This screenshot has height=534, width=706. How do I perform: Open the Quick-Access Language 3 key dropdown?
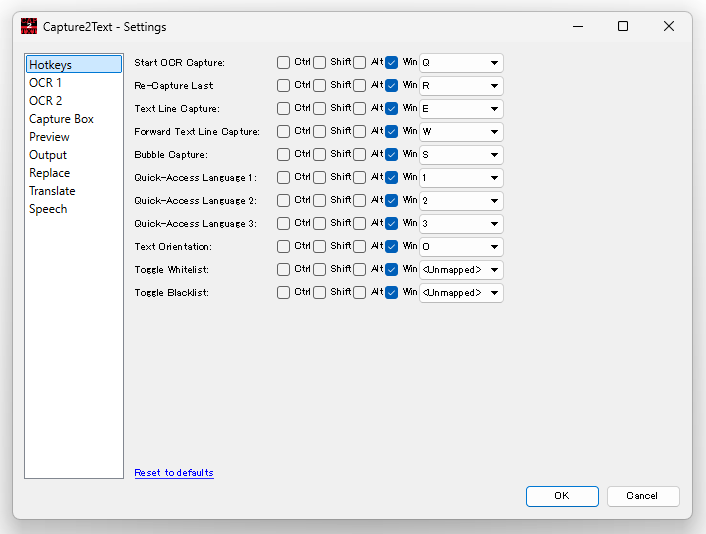pyautogui.click(x=461, y=223)
